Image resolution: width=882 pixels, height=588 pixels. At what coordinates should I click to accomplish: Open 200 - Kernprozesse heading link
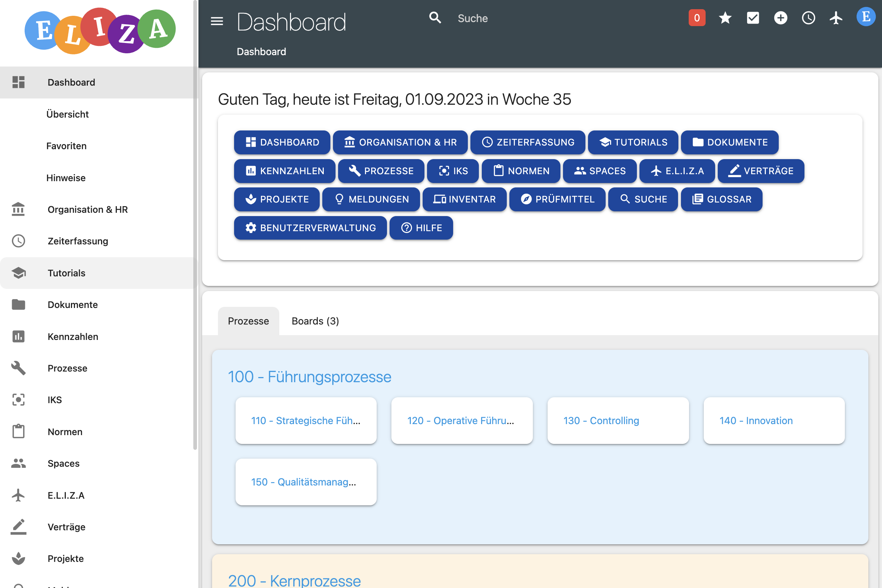click(x=294, y=581)
